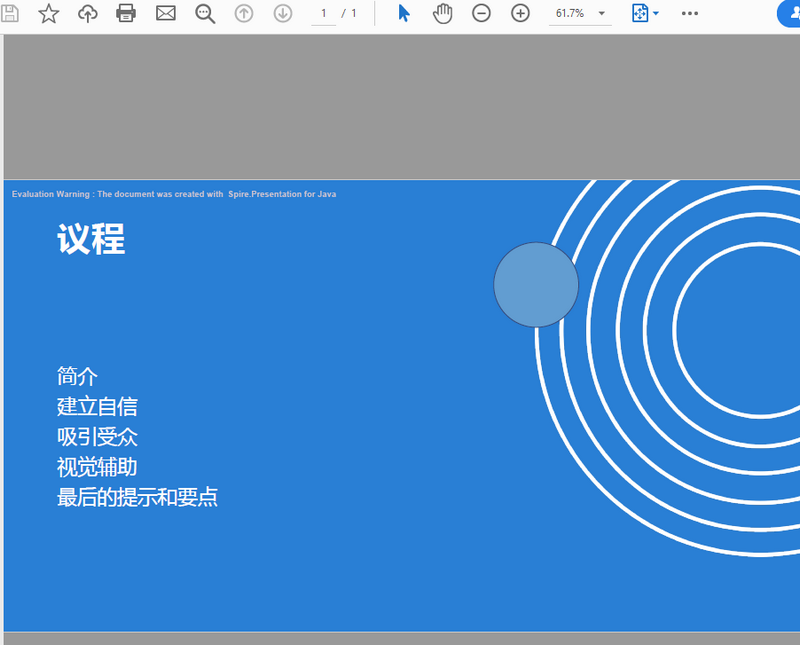
Task: Email the document as attachment
Action: pos(165,13)
